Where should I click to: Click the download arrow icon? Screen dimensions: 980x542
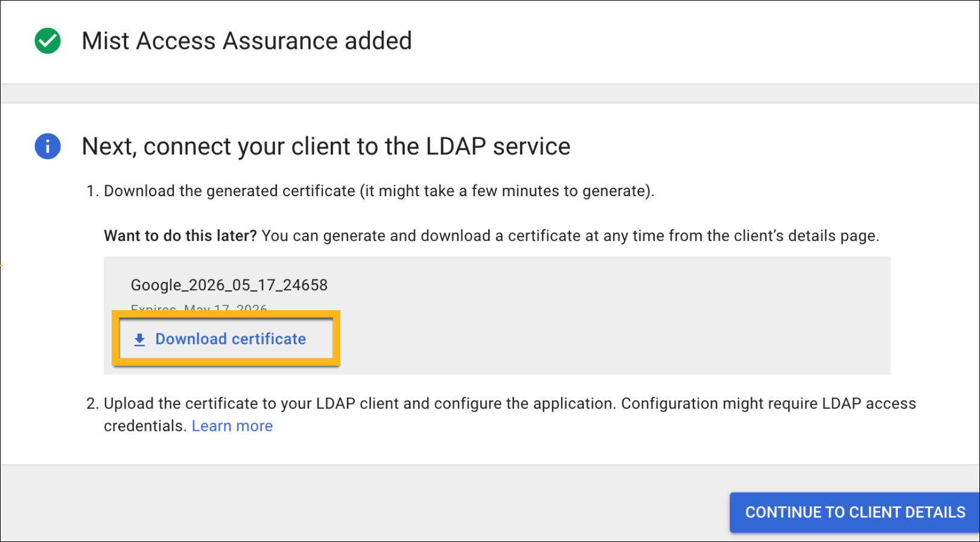(x=139, y=339)
